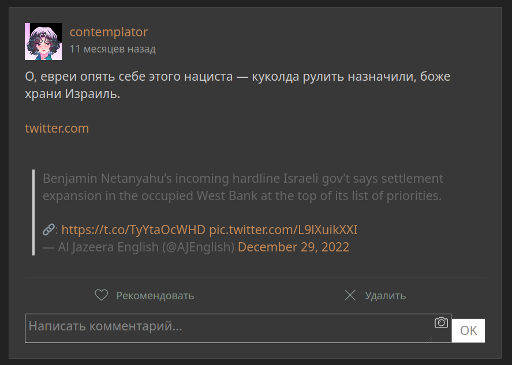Click the post body text about Израиль
The width and height of the screenshot is (512, 365).
pyautogui.click(x=237, y=85)
